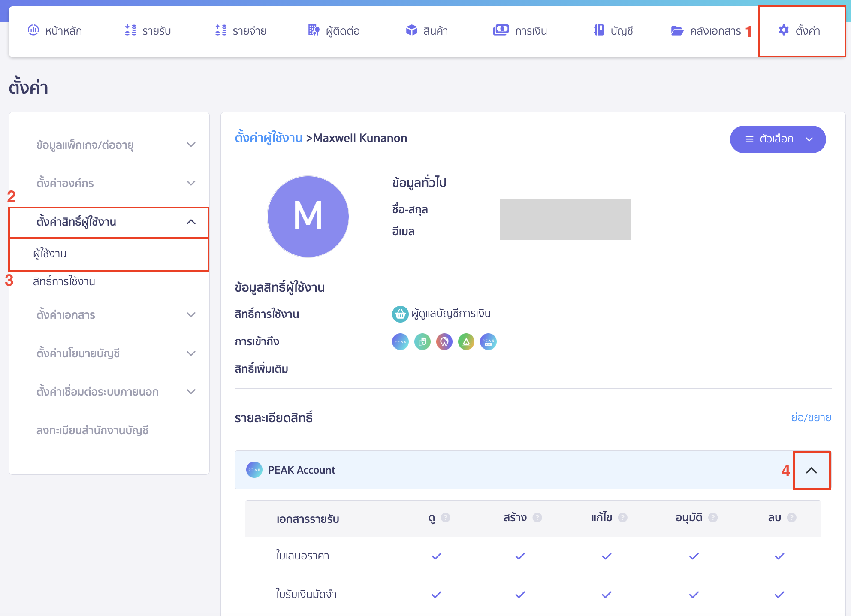Image resolution: width=851 pixels, height=616 pixels.
Task: Click the gear icon in top navigation
Action: pyautogui.click(x=783, y=30)
